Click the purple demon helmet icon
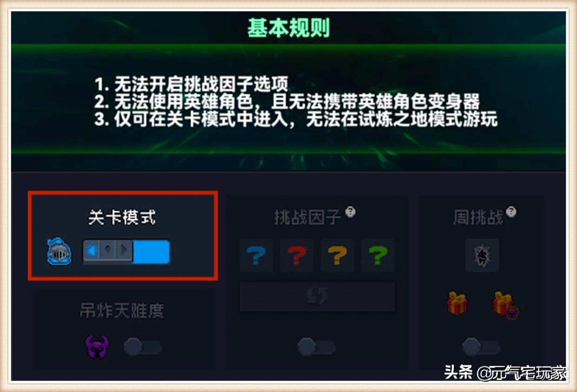The height and width of the screenshot is (392, 577). (97, 346)
